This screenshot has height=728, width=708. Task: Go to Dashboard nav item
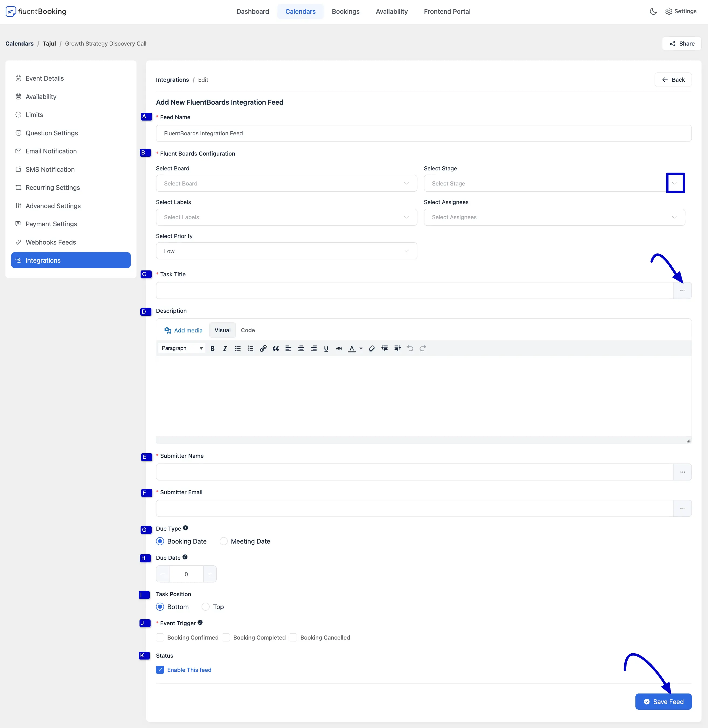click(x=253, y=12)
